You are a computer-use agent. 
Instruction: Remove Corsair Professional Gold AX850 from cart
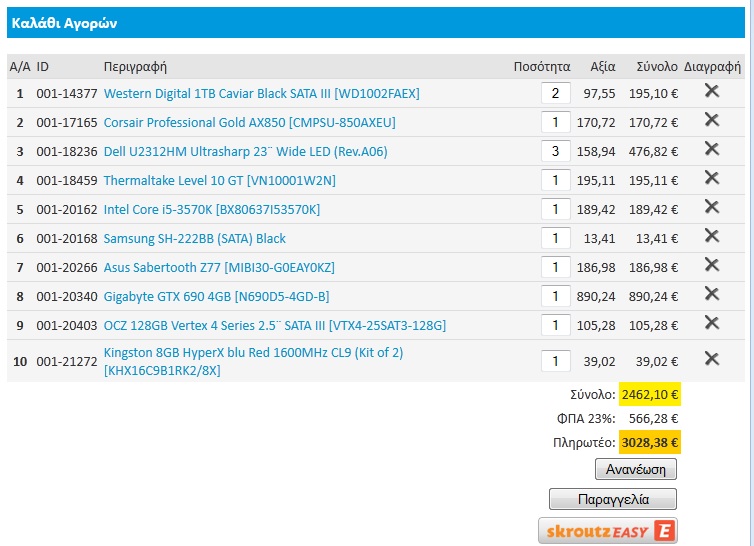pos(712,119)
